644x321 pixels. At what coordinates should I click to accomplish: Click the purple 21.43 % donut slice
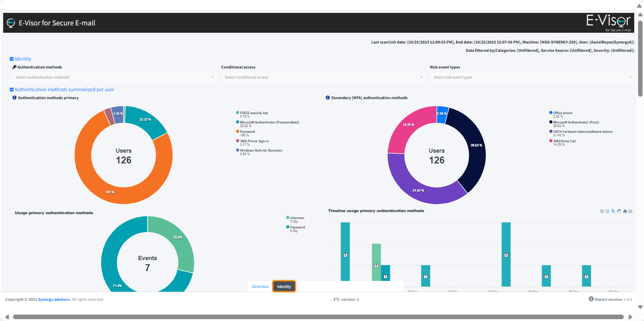(418, 190)
